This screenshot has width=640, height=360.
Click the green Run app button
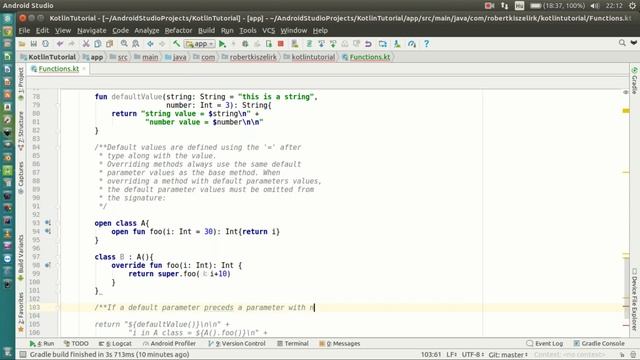(x=222, y=44)
